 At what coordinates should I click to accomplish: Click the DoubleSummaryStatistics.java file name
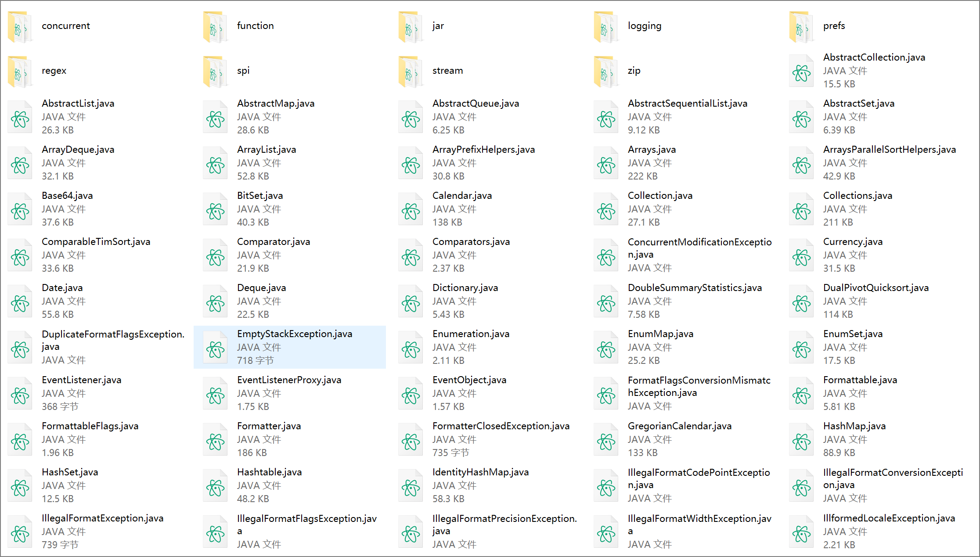click(x=695, y=288)
